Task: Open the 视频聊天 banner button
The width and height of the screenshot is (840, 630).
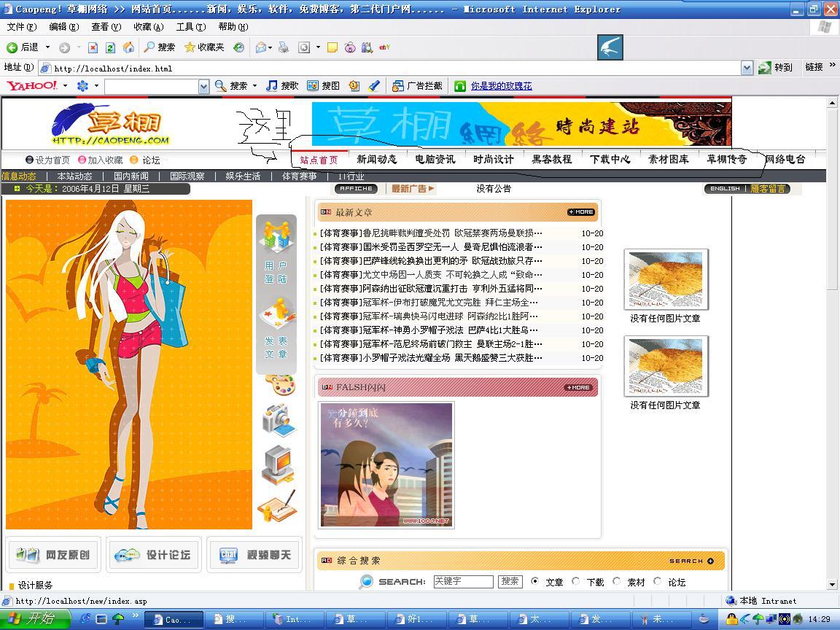Action: coord(254,554)
